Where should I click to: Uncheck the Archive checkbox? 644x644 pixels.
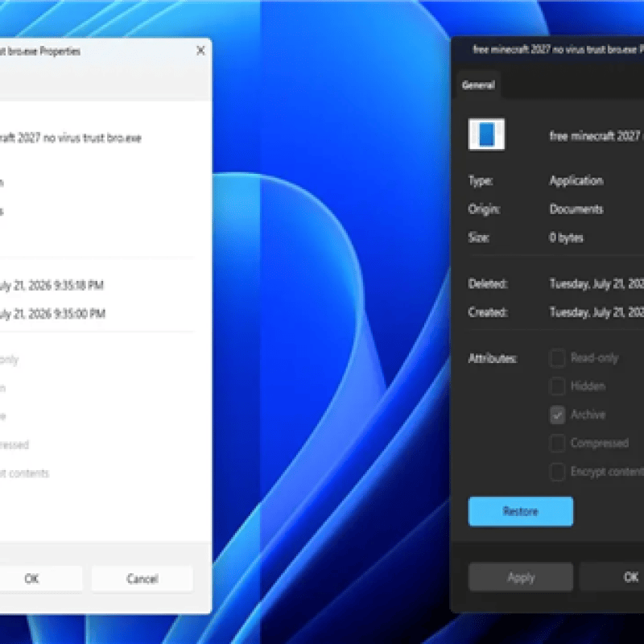(x=557, y=415)
